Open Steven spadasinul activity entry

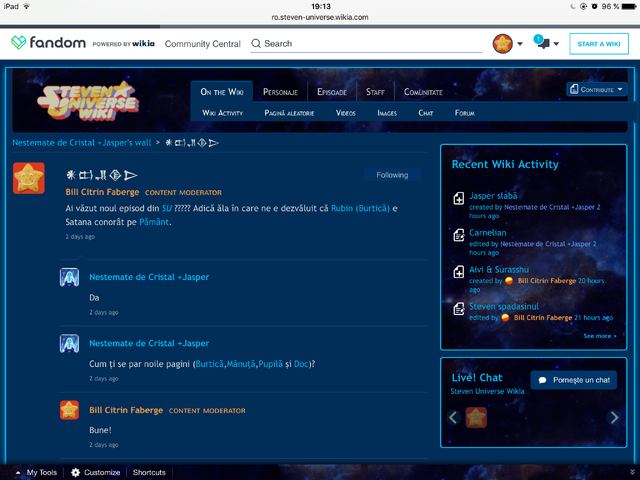pyautogui.click(x=504, y=307)
